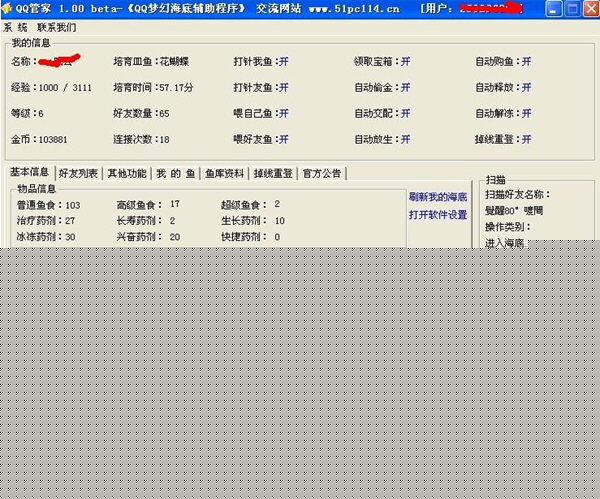Click the 操作类别 label
The height and width of the screenshot is (499, 600).
pos(508,227)
